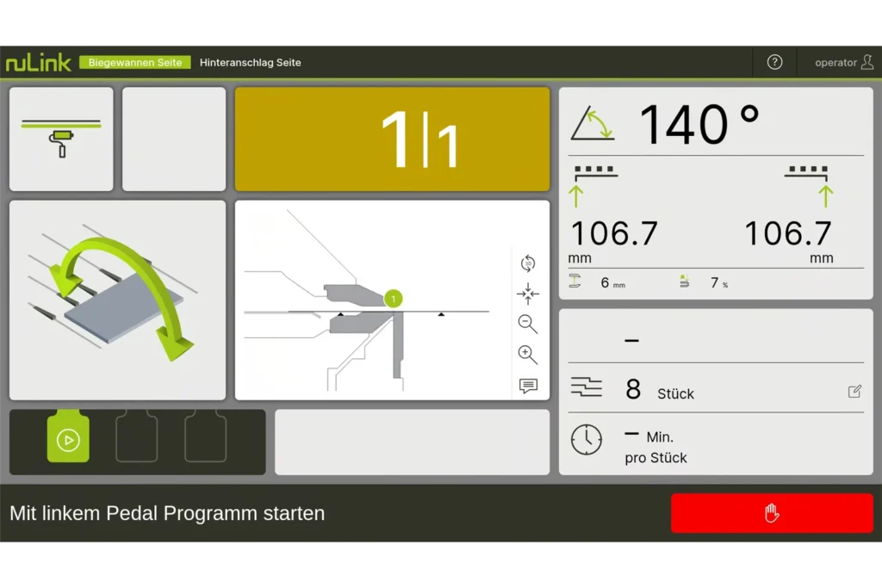The height and width of the screenshot is (588, 882).
Task: Open the Biegewannen Seite tab
Action: [x=135, y=62]
